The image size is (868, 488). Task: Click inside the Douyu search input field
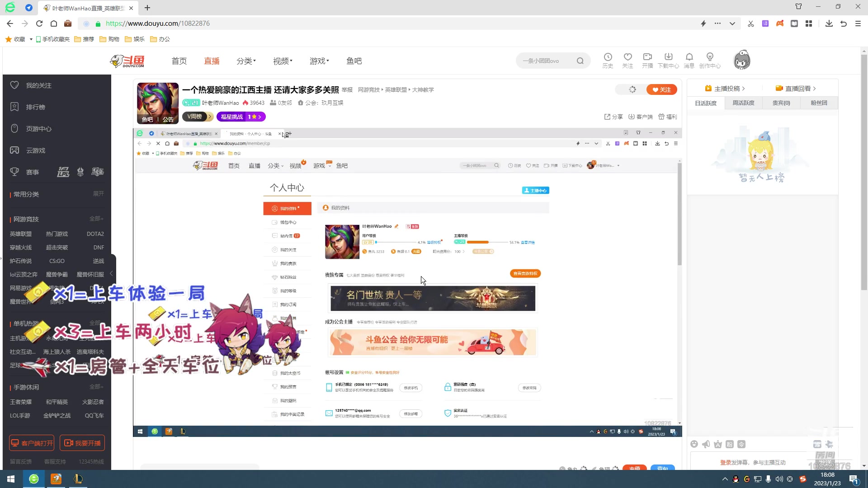[547, 61]
